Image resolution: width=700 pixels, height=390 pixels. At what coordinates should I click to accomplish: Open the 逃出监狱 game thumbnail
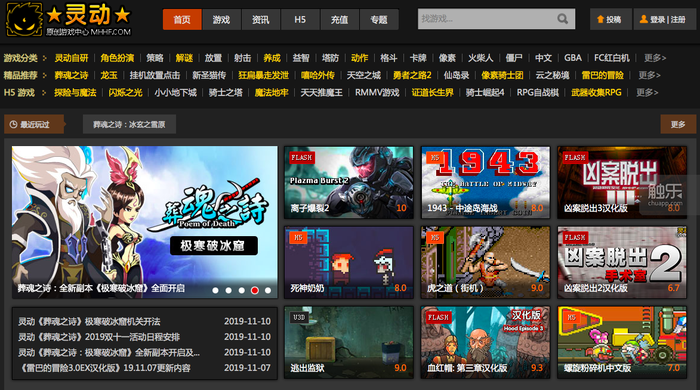pyautogui.click(x=349, y=342)
